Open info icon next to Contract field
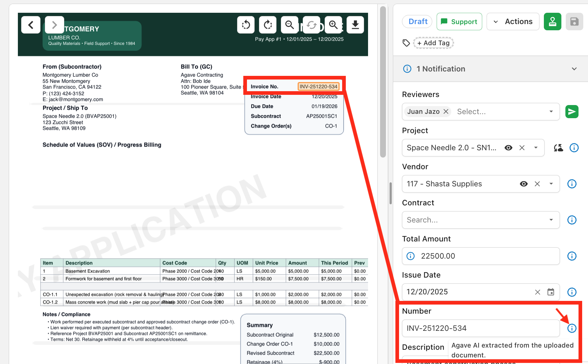The height and width of the screenshot is (364, 588). coord(572,220)
